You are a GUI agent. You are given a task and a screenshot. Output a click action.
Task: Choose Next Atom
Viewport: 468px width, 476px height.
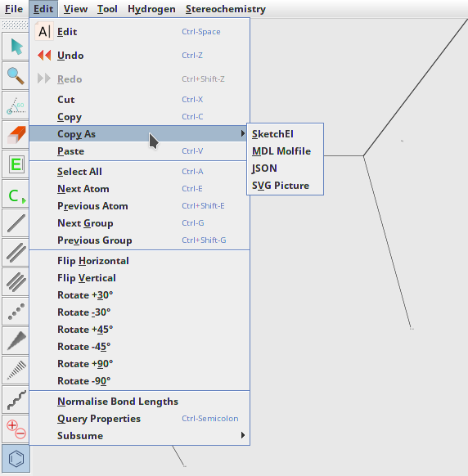(140, 188)
